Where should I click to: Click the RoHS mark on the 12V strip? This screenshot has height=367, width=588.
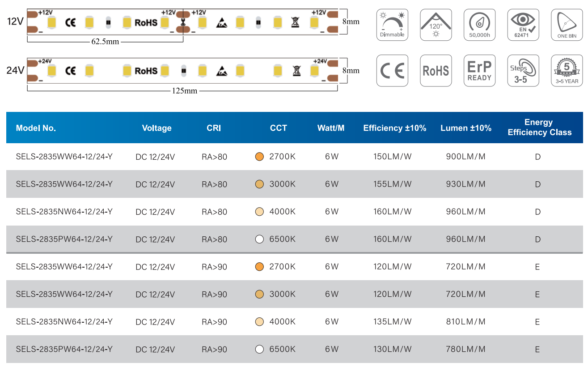click(x=146, y=22)
